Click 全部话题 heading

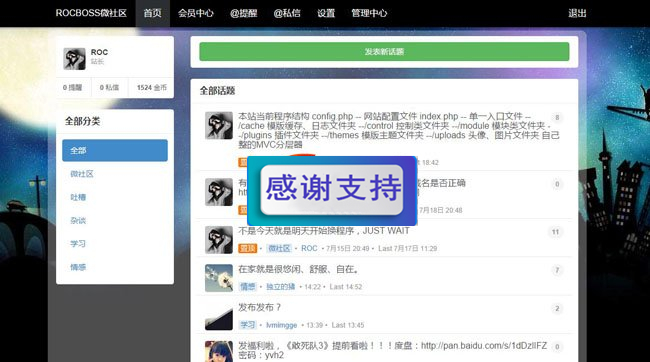tap(217, 91)
